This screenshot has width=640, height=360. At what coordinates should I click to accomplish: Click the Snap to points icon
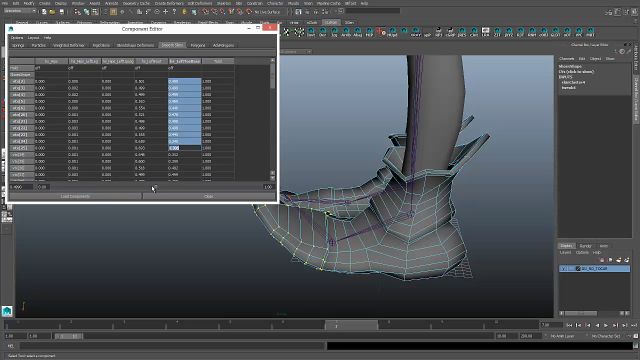click(223, 12)
